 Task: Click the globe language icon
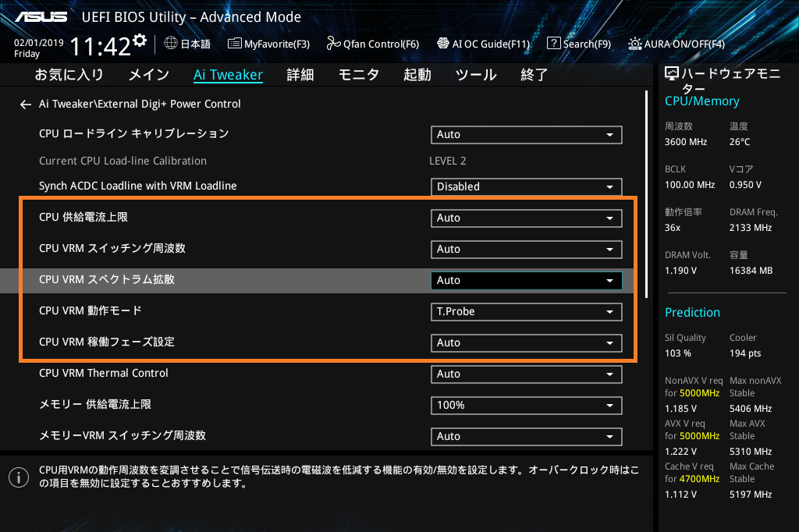[171, 44]
